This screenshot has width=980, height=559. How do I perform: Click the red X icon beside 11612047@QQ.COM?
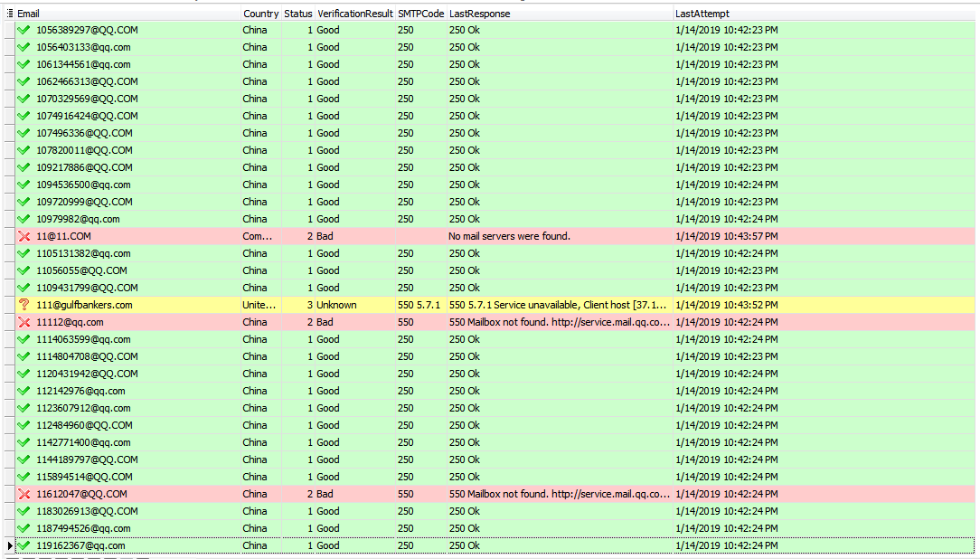pos(23,494)
